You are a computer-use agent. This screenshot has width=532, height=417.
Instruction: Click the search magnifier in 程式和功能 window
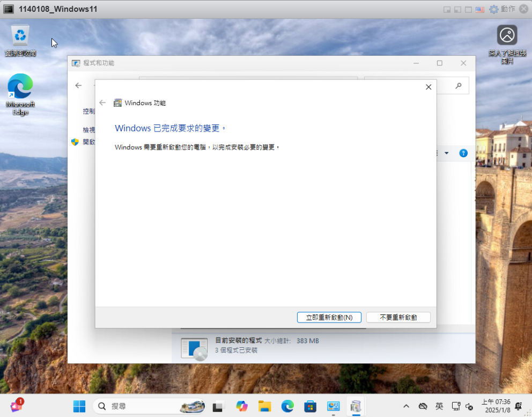pyautogui.click(x=459, y=85)
